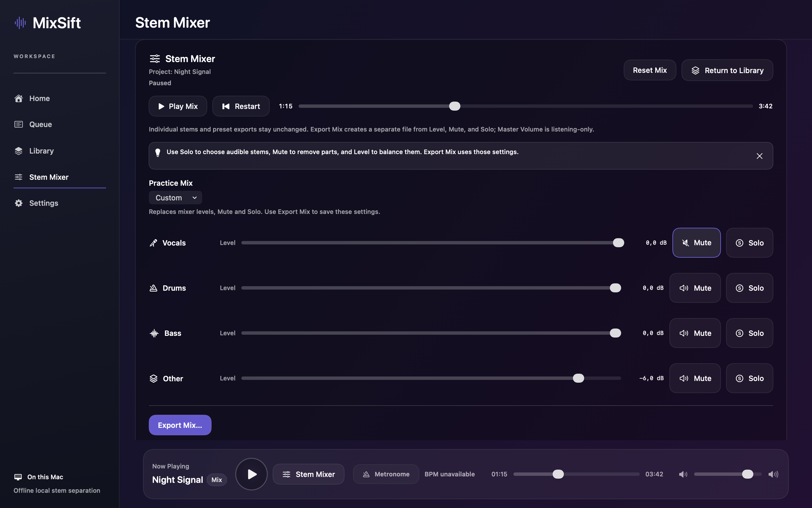Click the Drums kit icon
Viewport: 812px width, 508px height.
pyautogui.click(x=153, y=288)
